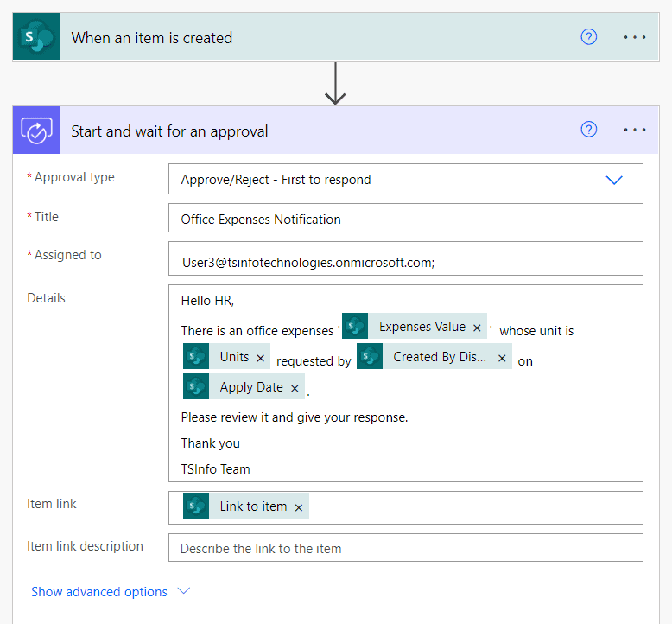
Task: Click the Approvals icon on the approval card
Action: point(36,130)
